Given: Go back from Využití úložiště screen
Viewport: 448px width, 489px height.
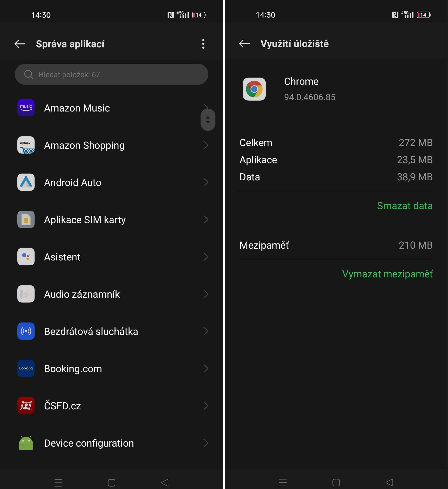Looking at the screenshot, I should coord(244,44).
